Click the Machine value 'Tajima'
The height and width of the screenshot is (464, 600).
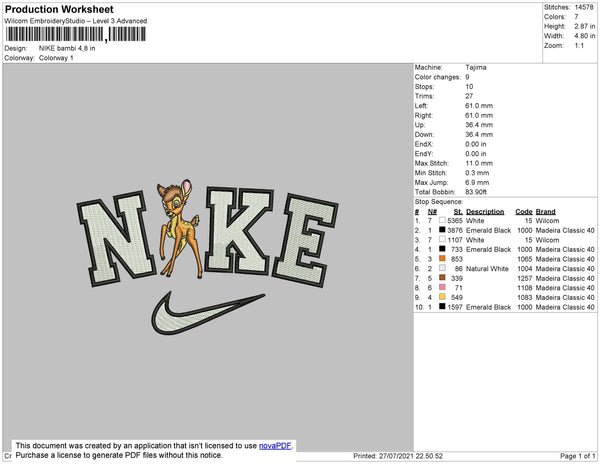click(476, 67)
